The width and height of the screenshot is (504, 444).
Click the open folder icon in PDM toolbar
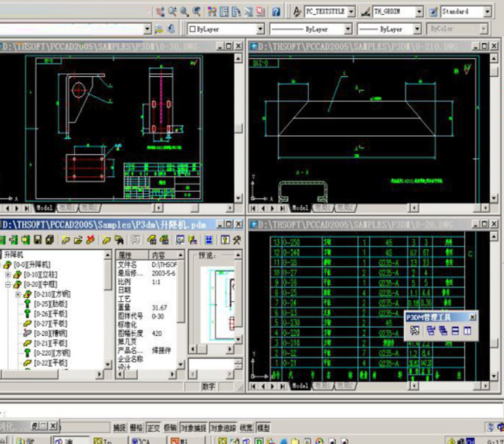click(x=79, y=240)
